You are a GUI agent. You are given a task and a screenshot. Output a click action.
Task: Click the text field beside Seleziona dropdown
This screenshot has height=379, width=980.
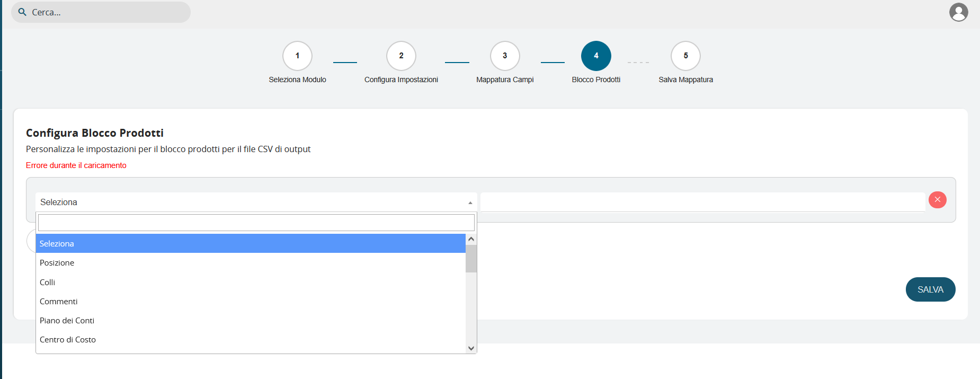point(702,202)
